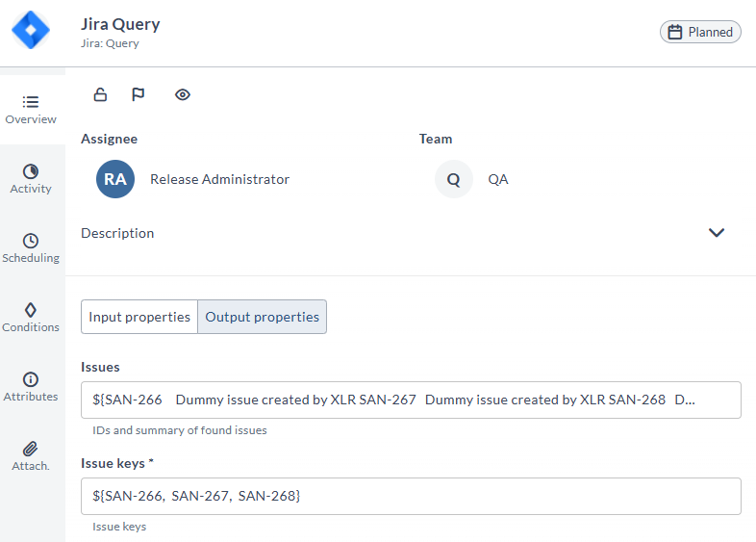Click the Team label
Viewport: 756px width, 542px height.
click(x=436, y=139)
